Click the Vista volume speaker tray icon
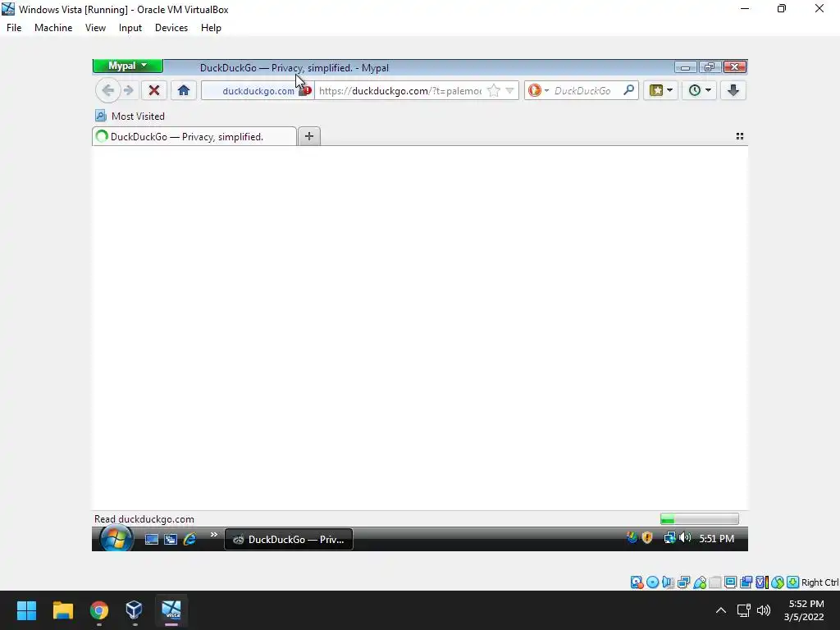 [x=685, y=537]
